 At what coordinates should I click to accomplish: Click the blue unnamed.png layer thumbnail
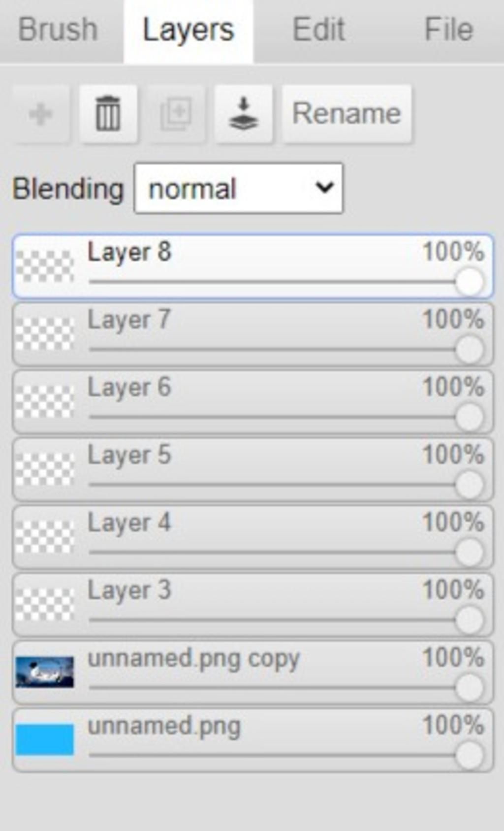pos(45,739)
